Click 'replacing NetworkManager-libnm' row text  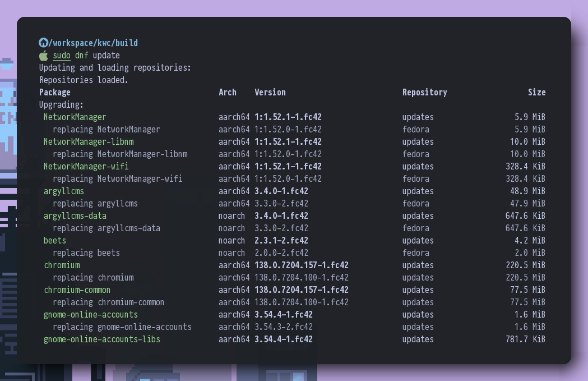(120, 154)
